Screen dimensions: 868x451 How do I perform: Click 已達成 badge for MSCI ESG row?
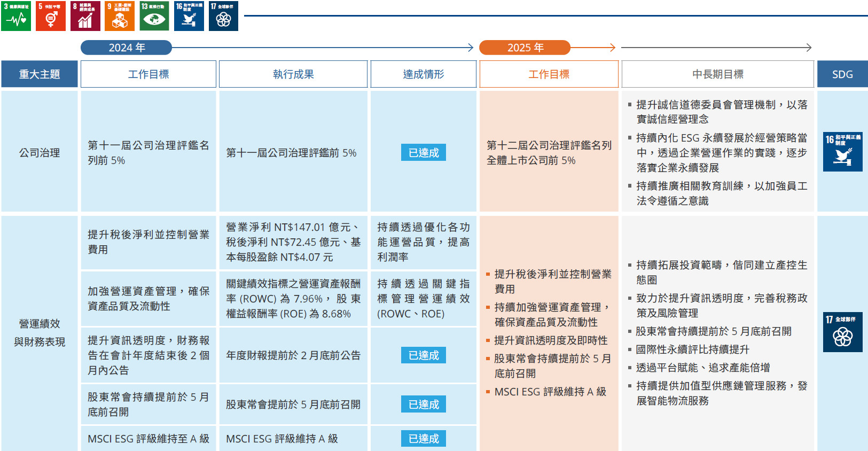pos(424,439)
